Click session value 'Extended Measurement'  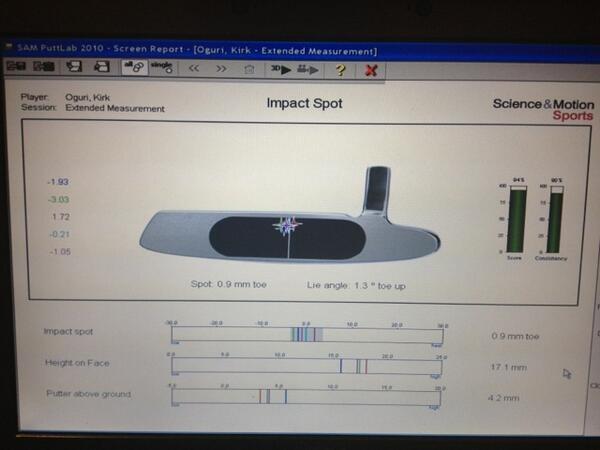pyautogui.click(x=115, y=108)
